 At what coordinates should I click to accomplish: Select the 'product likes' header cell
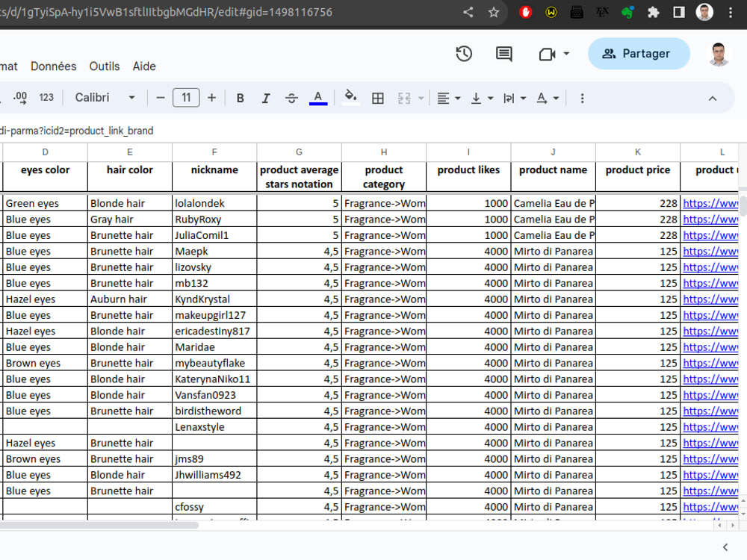click(x=469, y=177)
